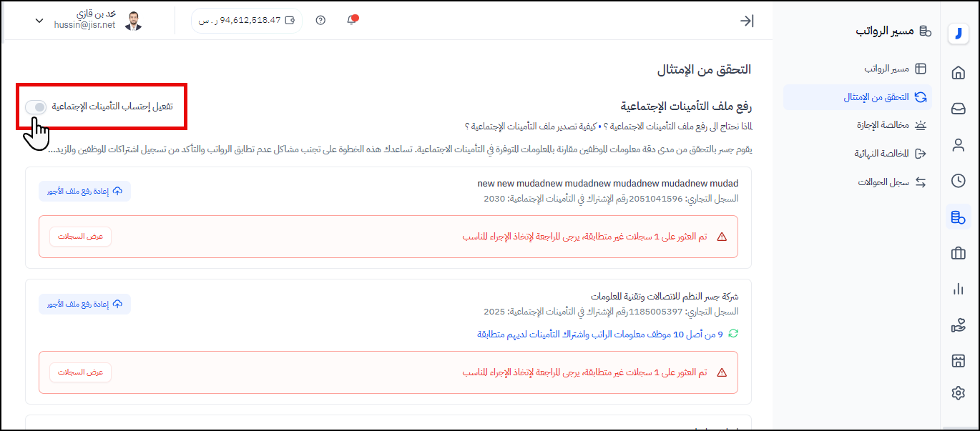Open the hand-with-coin icon in the rail

tap(958, 325)
